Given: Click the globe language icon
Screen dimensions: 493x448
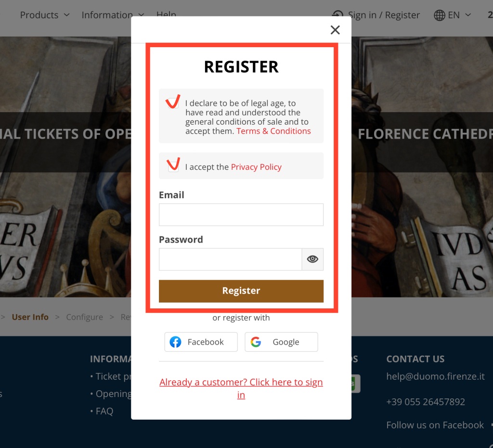Looking at the screenshot, I should [x=439, y=15].
